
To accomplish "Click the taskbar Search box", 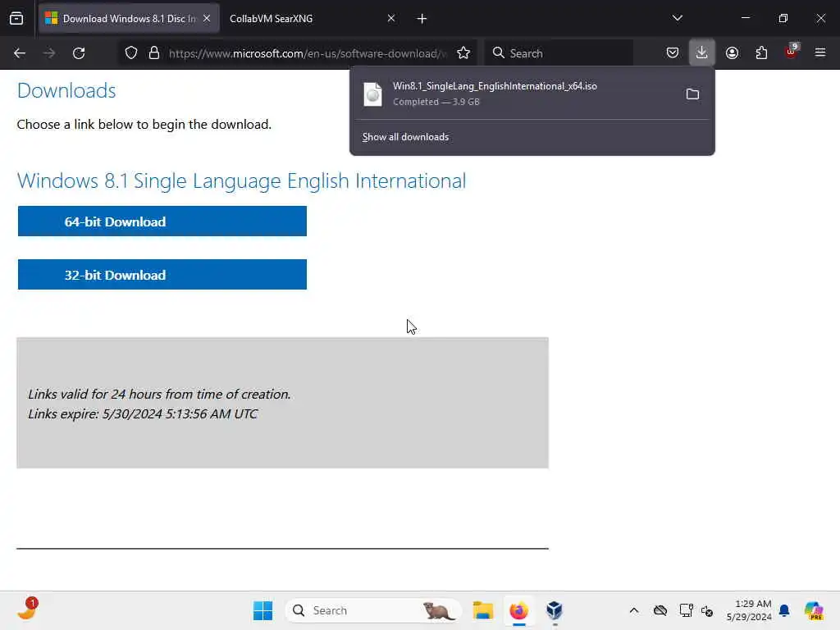I will (x=373, y=610).
